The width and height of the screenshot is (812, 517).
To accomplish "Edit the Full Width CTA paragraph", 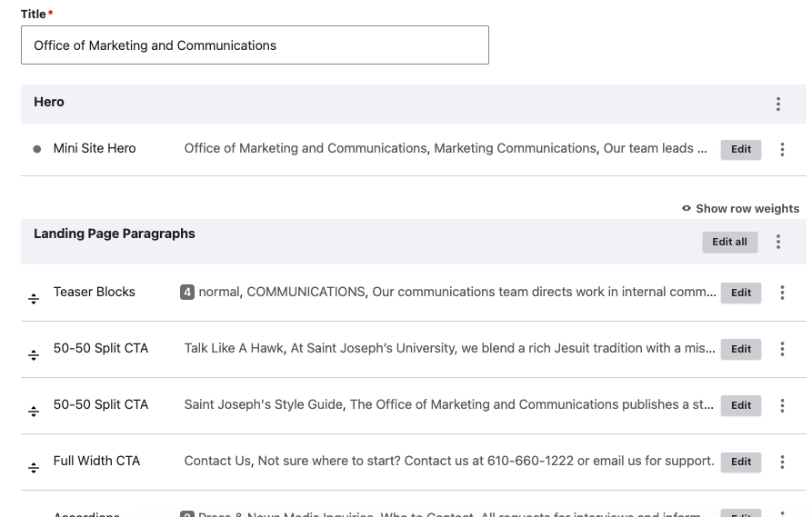I will pos(740,462).
